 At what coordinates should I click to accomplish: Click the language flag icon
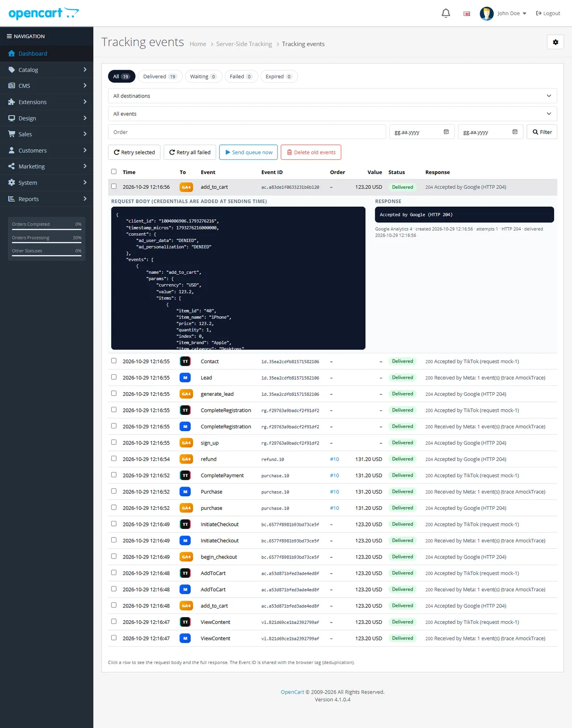tap(467, 14)
